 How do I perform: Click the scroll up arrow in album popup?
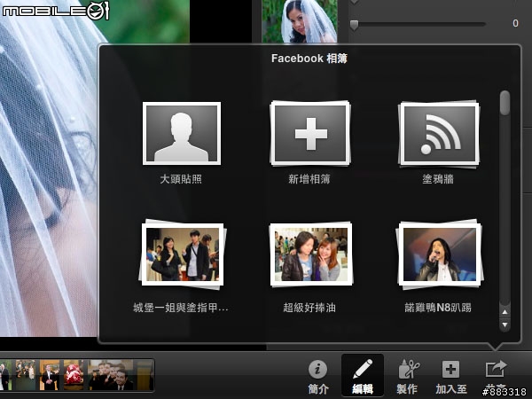coord(505,312)
